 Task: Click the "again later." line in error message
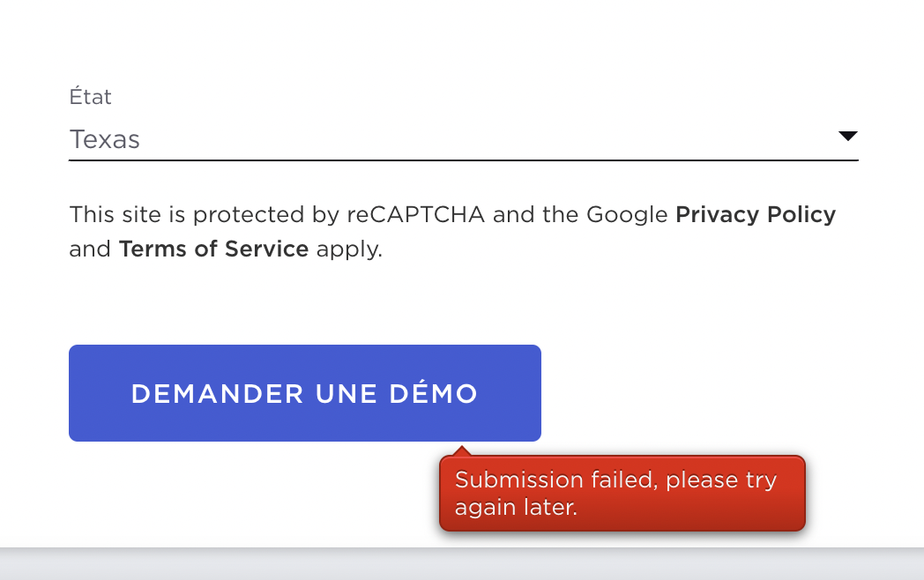[516, 508]
